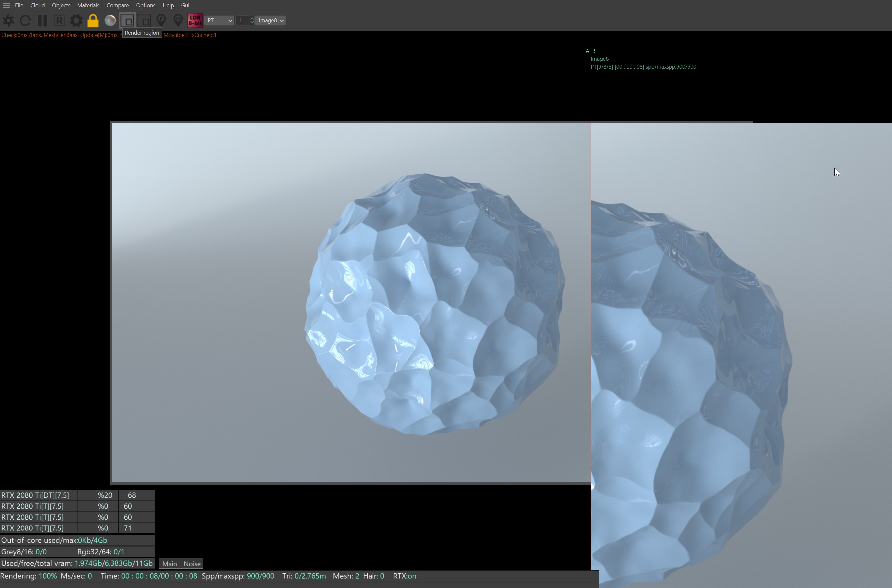892x588 pixels.
Task: Click the R reset data icon
Action: [59, 20]
